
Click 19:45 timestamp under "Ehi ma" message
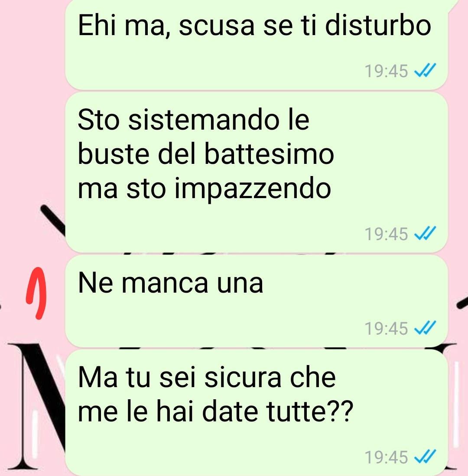386,71
